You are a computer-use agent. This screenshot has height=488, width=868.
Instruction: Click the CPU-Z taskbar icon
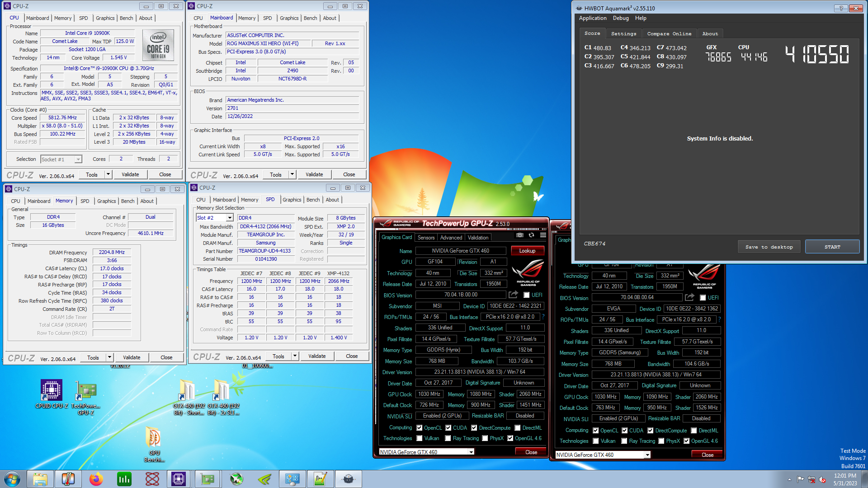[x=178, y=479]
